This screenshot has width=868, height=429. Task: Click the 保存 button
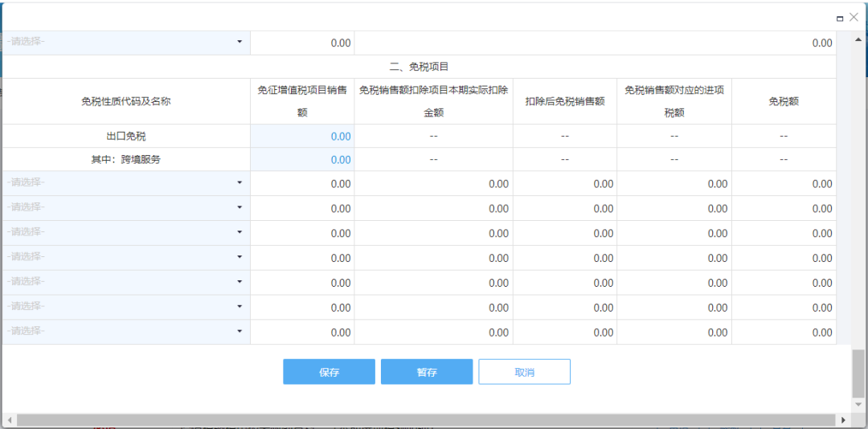[x=329, y=372]
